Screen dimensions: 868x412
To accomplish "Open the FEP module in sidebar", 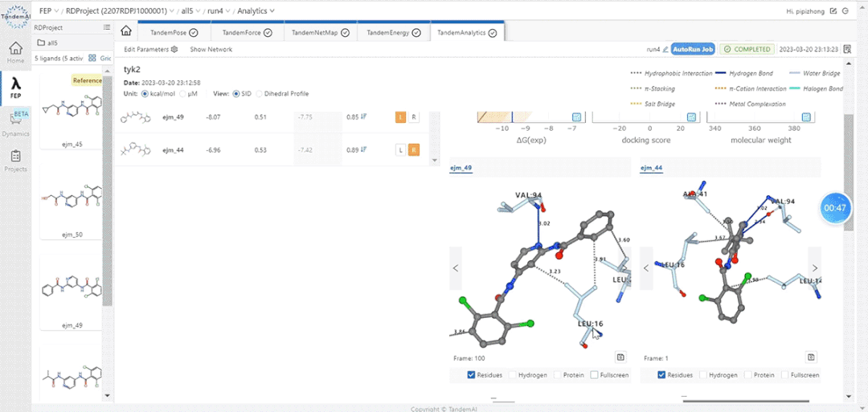I will click(16, 88).
